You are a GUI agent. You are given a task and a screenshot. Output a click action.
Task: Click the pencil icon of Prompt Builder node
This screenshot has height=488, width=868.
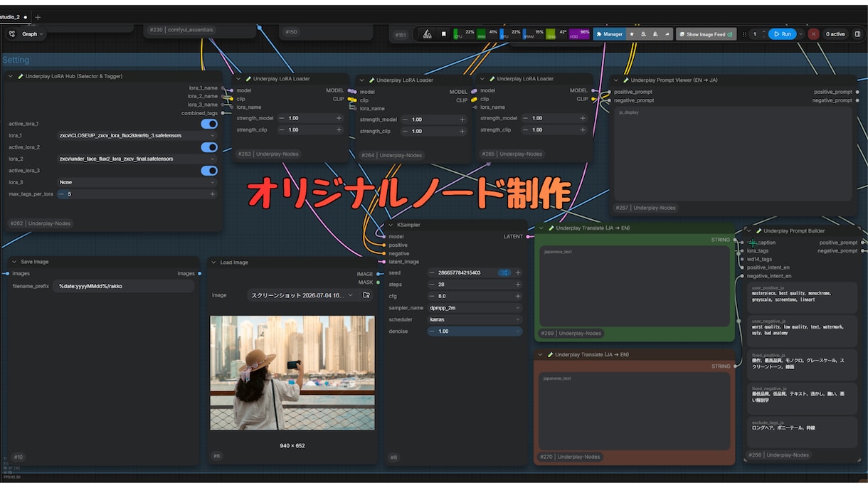click(758, 231)
